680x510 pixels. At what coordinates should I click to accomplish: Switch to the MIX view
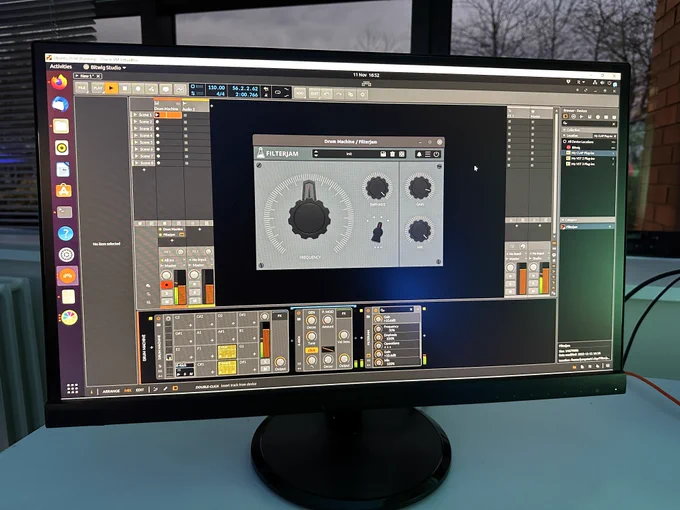(128, 390)
